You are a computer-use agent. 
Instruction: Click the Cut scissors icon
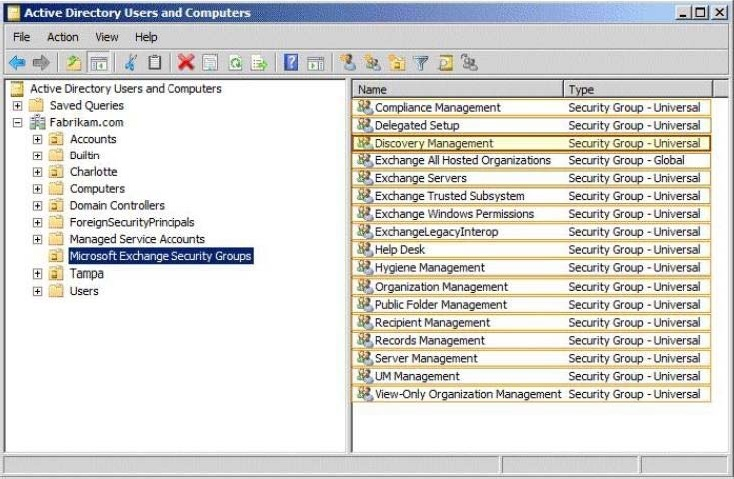click(x=131, y=62)
